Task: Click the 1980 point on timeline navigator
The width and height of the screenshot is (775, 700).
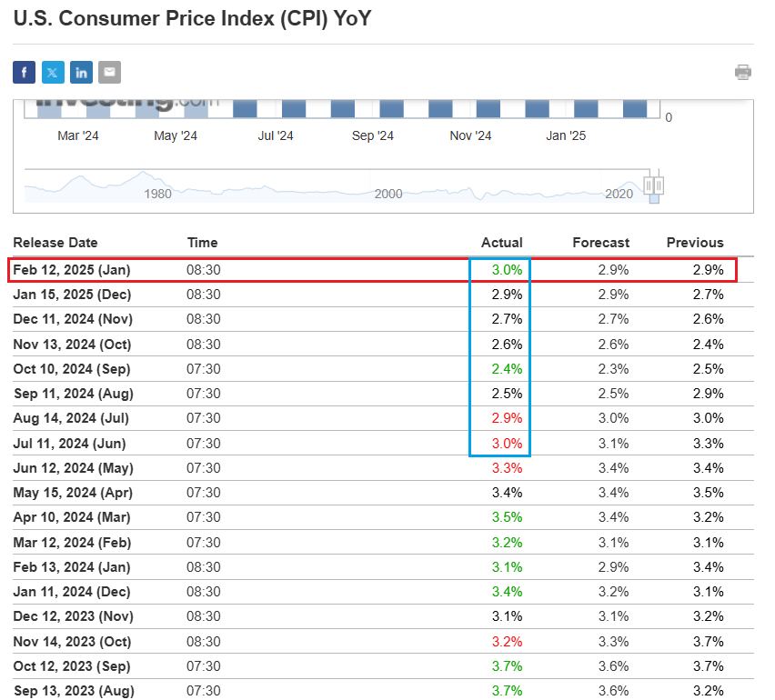Action: point(157,194)
